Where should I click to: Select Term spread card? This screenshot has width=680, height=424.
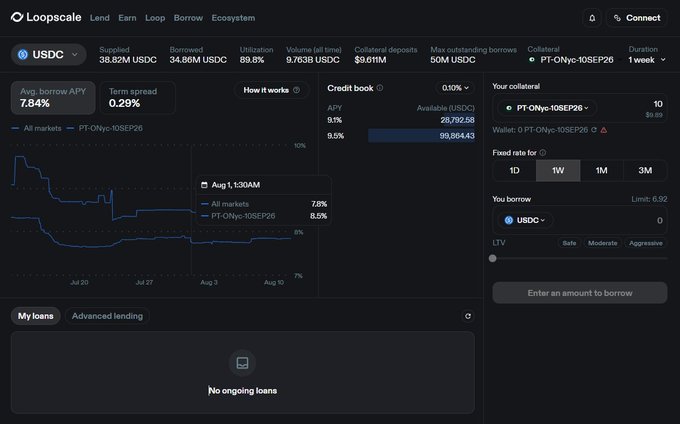coord(137,98)
